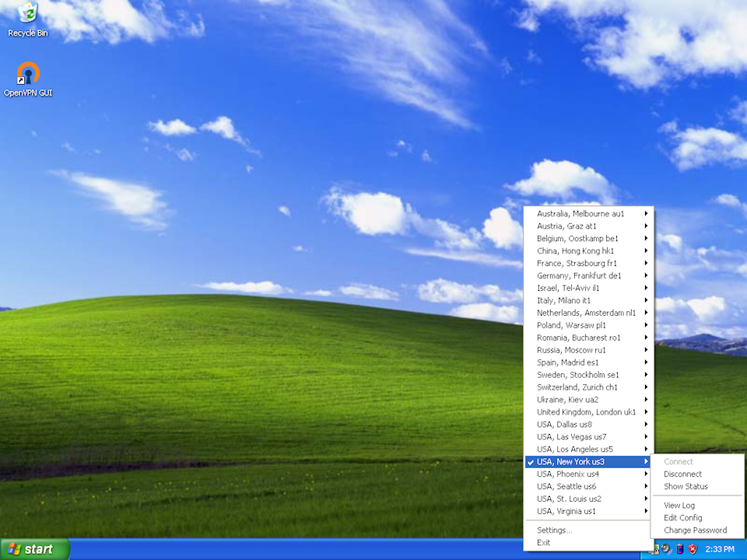Viewport: 747px width, 560px height.
Task: Select the USA, Virginia us1 server
Action: tap(588, 511)
